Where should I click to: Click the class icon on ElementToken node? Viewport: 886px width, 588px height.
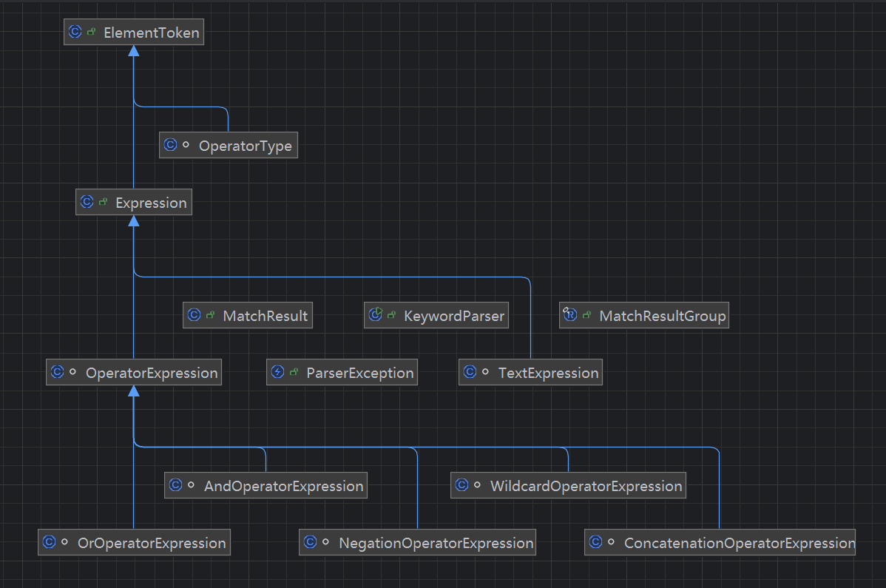click(75, 33)
